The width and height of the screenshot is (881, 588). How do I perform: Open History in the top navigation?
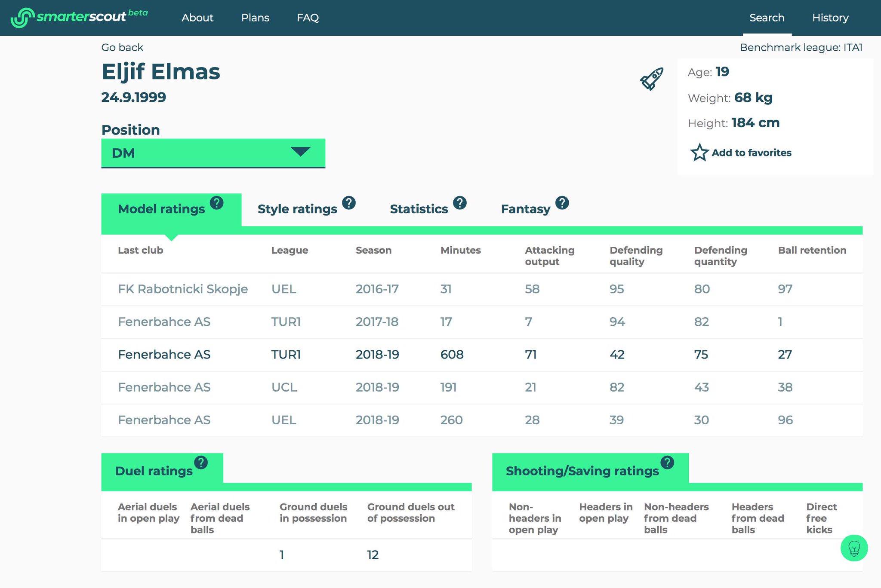(x=830, y=18)
